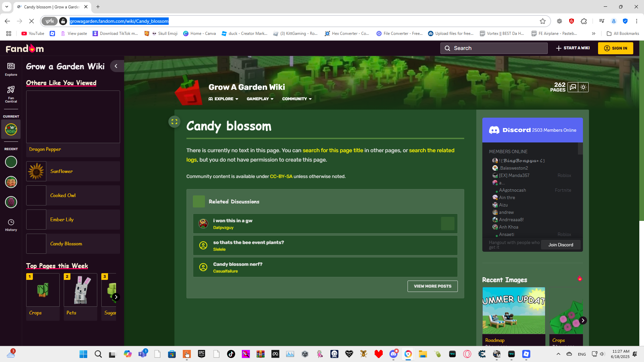The height and width of the screenshot is (362, 644).
Task: Open the Apps grid in bookmarks bar
Action: [x=9, y=34]
